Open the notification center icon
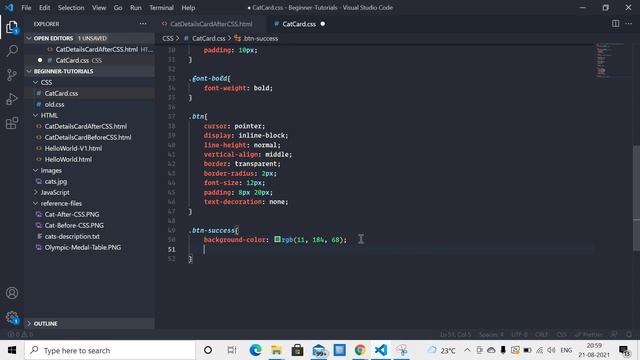 (624, 351)
